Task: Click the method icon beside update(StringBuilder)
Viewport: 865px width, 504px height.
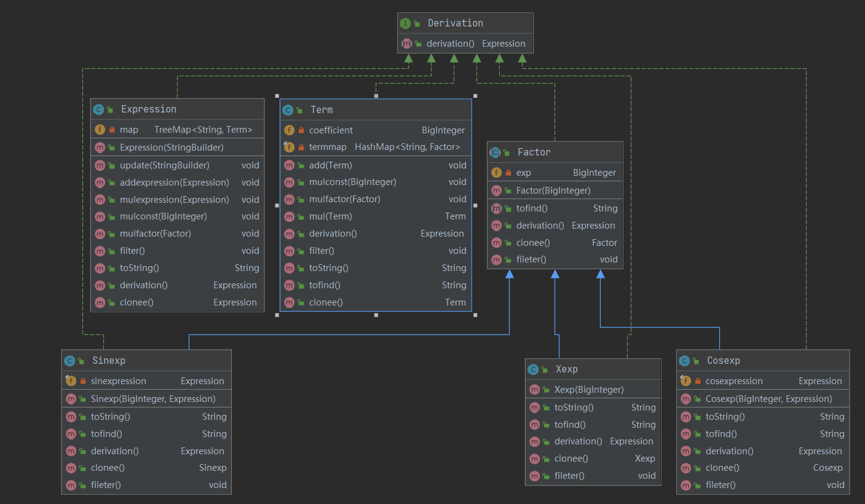Action: pos(100,165)
